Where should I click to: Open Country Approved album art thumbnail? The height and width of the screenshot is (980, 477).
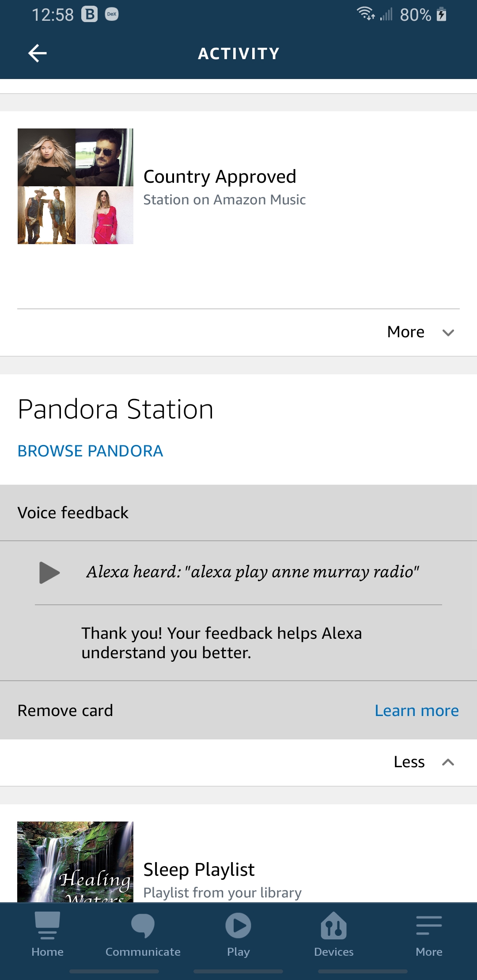click(76, 186)
